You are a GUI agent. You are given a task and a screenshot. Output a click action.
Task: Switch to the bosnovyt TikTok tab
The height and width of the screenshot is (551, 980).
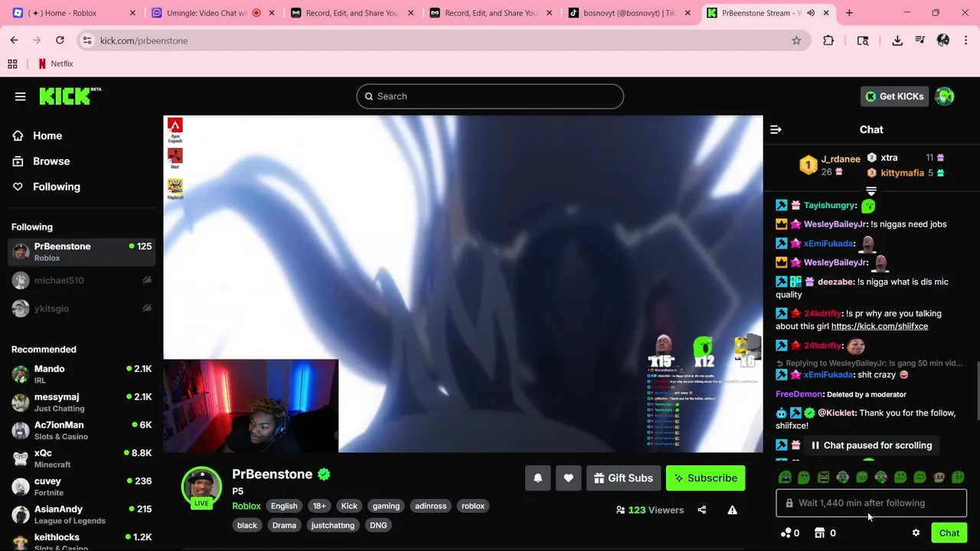pos(629,13)
